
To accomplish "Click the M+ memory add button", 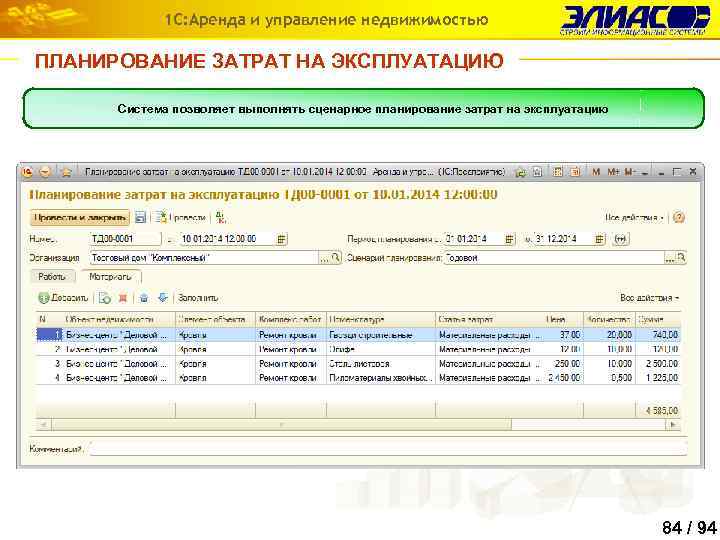I will pos(613,172).
